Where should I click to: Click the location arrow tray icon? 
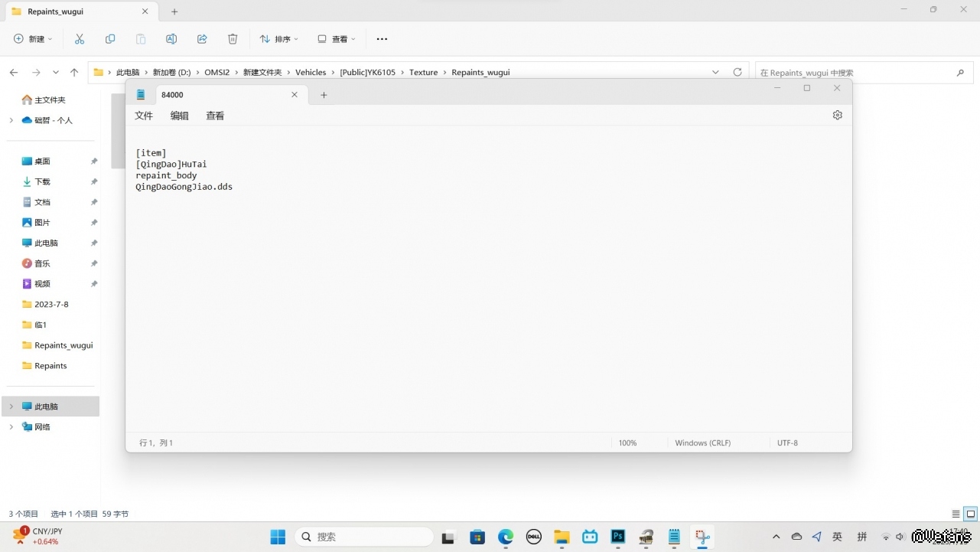tap(817, 537)
